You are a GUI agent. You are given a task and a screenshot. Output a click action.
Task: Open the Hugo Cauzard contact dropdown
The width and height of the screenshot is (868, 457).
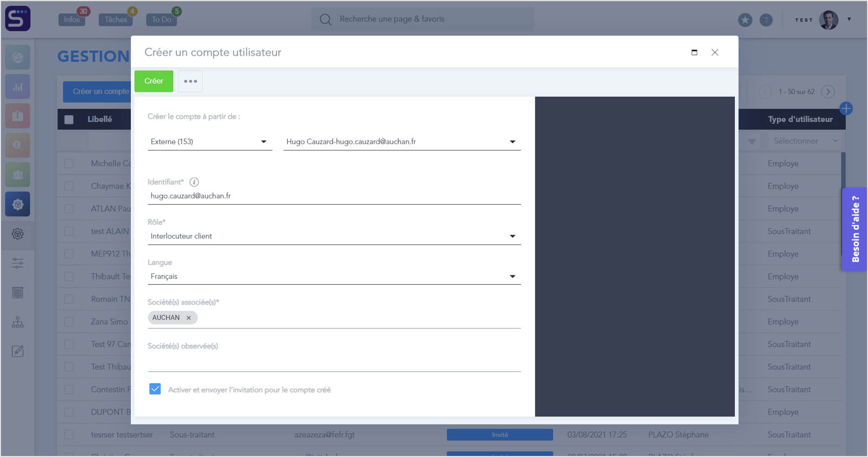[402, 142]
